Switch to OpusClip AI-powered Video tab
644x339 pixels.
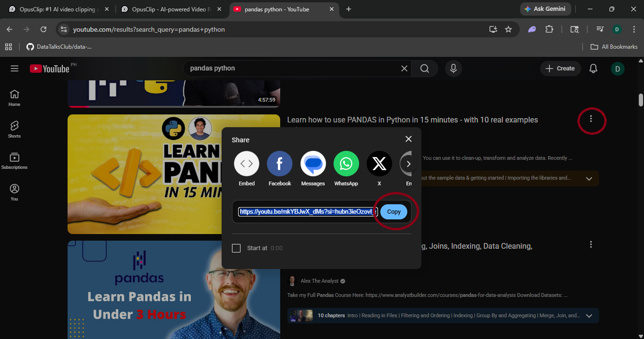coord(171,9)
